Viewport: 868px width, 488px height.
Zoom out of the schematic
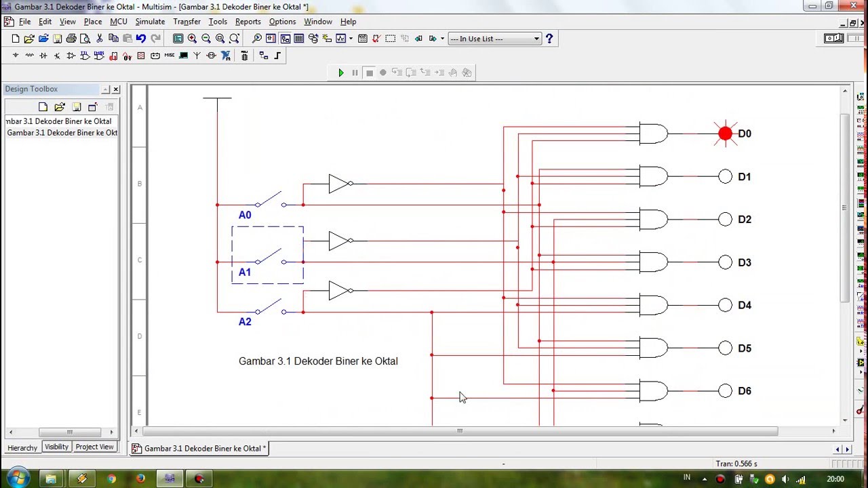point(206,39)
